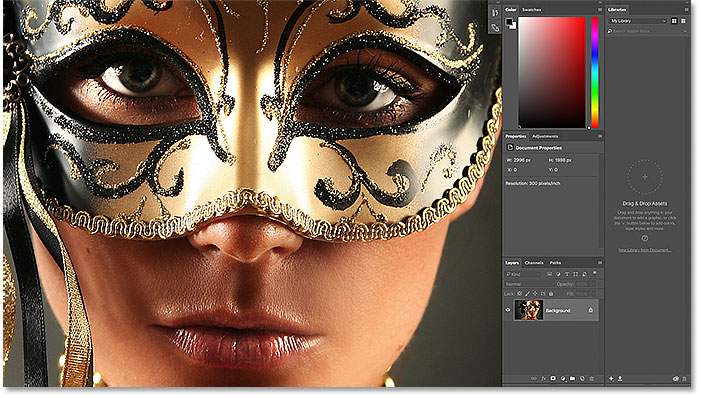
Task: Click the Libraries help question mark icon
Action: pyautogui.click(x=645, y=238)
